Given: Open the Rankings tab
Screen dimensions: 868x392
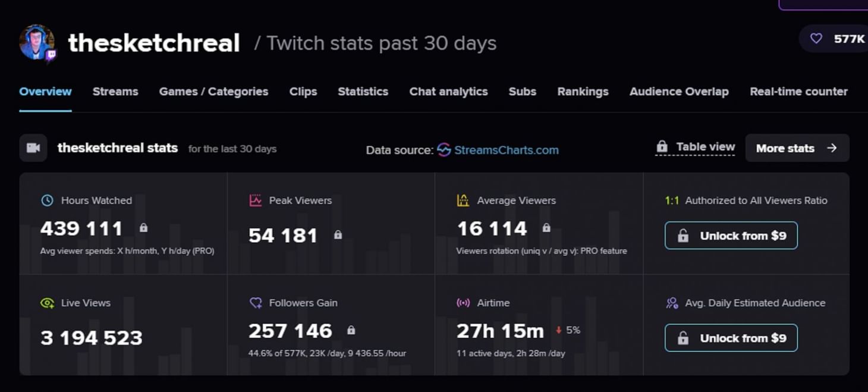Looking at the screenshot, I should 583,92.
